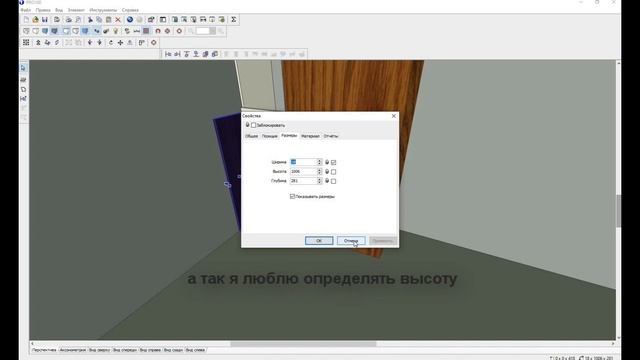Check the checkbox beside the Глубина row
Screen dimensions: 640x360
333,181
